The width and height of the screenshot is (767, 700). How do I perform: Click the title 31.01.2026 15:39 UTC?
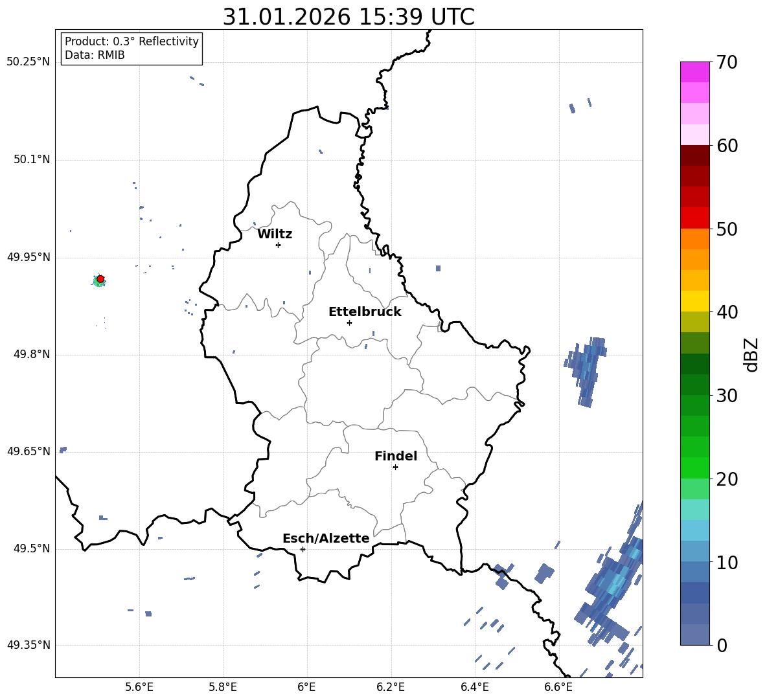click(x=349, y=17)
